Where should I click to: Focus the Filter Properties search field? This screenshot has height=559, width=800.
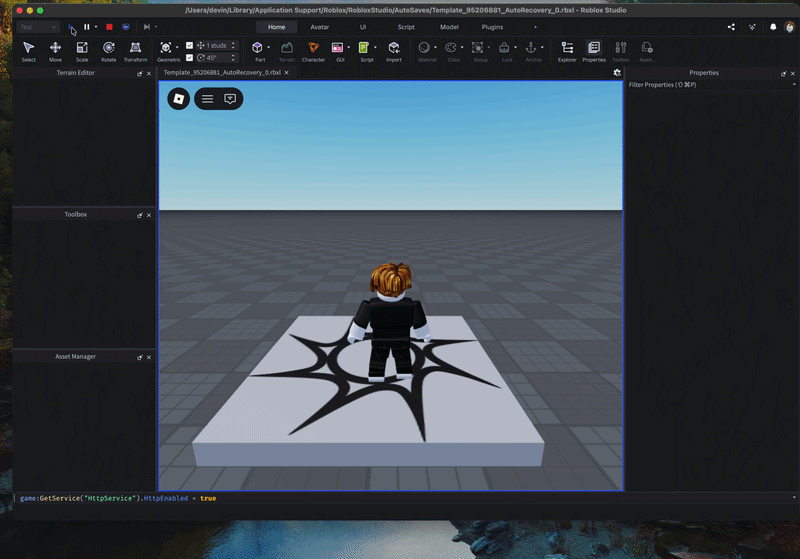(711, 85)
